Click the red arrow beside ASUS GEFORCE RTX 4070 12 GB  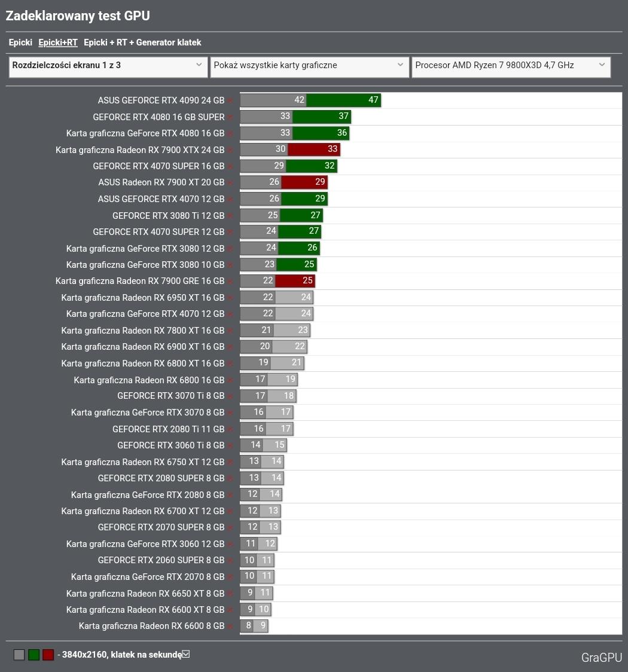230,199
